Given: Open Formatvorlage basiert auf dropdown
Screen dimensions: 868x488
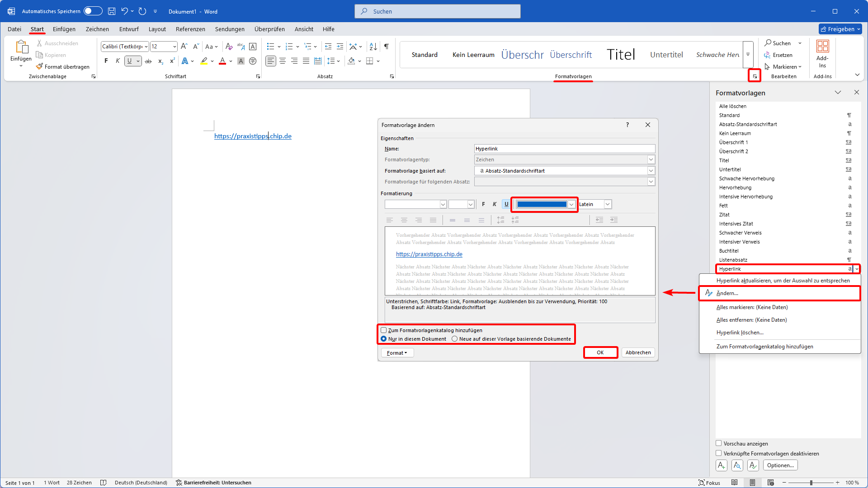Looking at the screenshot, I should (x=651, y=171).
